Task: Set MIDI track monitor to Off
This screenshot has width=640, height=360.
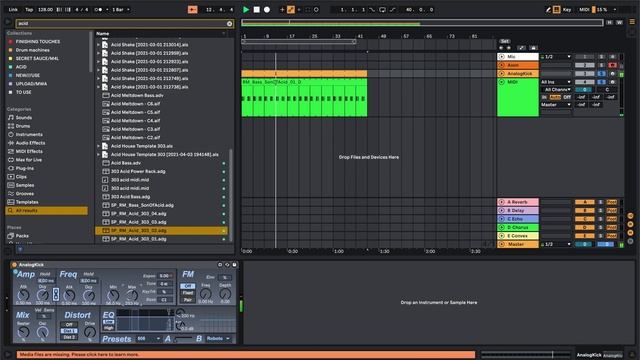Action: click(x=567, y=97)
